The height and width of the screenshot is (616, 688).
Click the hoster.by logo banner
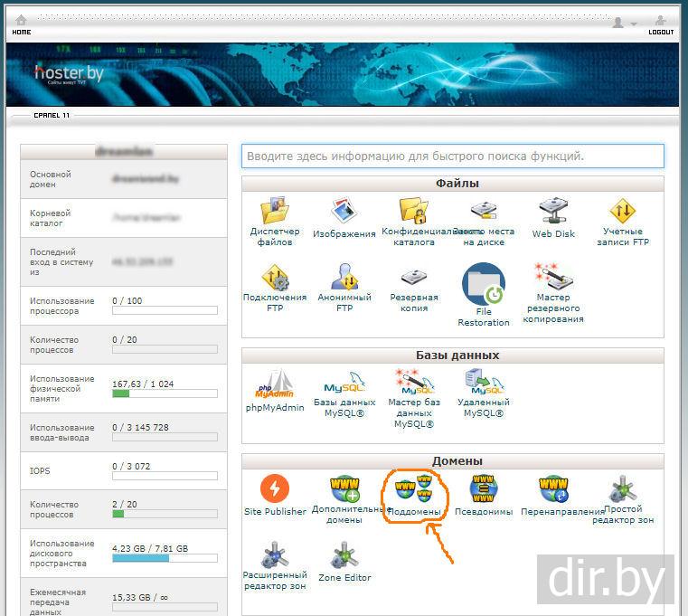click(x=69, y=74)
